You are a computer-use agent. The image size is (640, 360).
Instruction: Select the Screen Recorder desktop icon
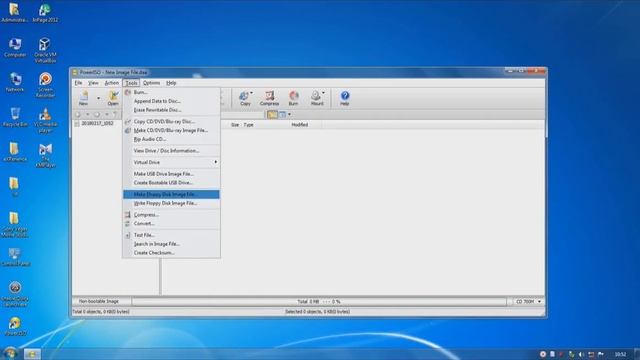[45, 85]
